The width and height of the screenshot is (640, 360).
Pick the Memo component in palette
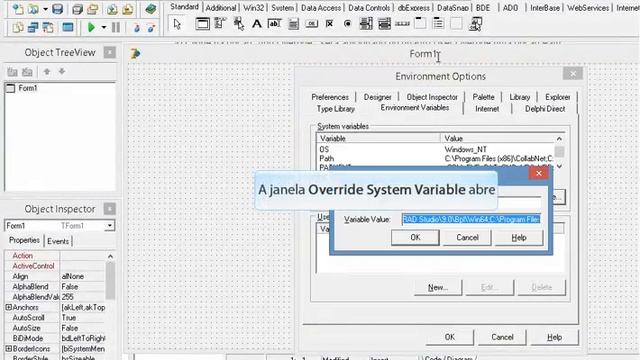(293, 24)
